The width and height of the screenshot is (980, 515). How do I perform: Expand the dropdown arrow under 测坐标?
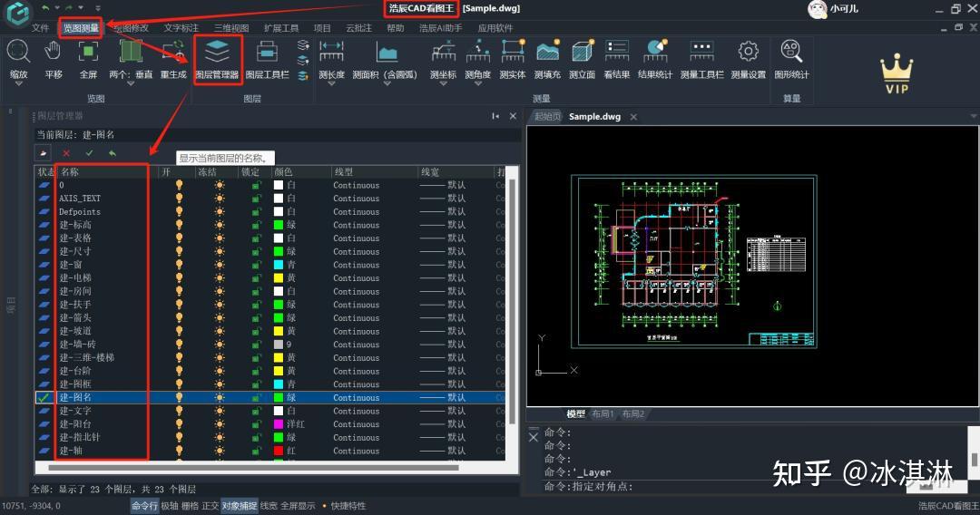[x=443, y=83]
